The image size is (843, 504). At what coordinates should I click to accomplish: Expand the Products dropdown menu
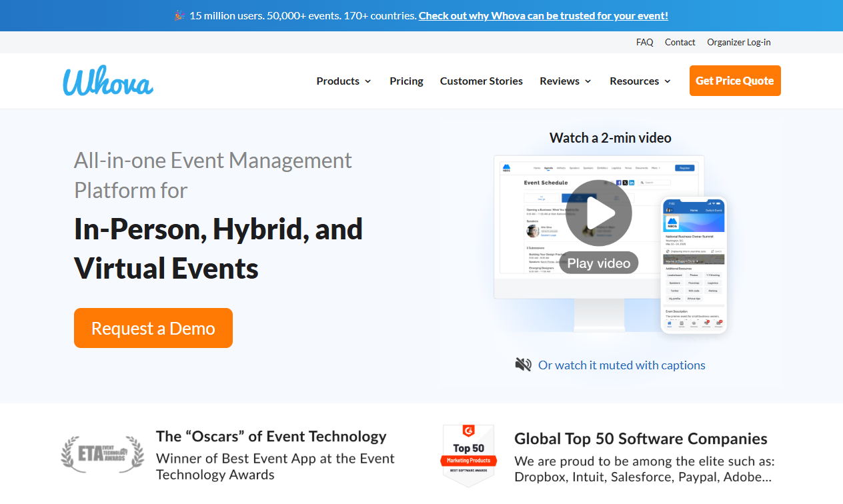coord(343,81)
